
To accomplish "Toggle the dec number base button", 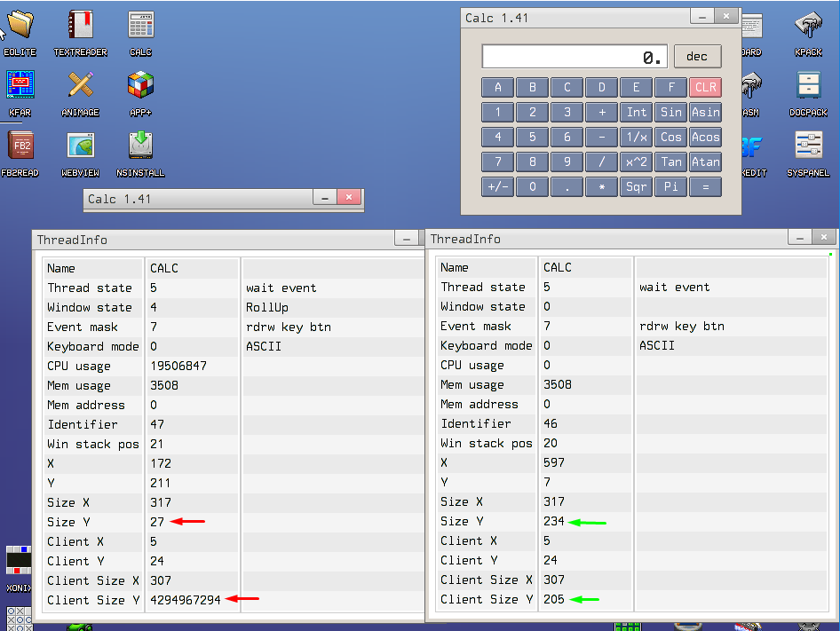I will tap(697, 57).
